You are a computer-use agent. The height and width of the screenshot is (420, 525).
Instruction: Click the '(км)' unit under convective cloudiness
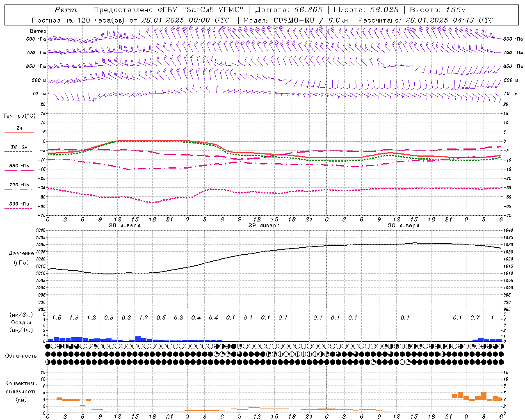[x=21, y=399]
